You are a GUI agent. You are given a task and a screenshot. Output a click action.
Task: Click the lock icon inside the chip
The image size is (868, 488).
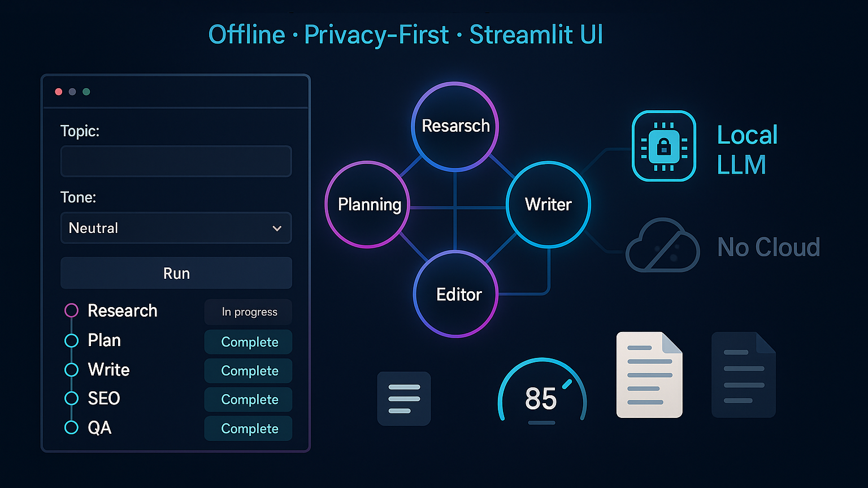tap(663, 146)
